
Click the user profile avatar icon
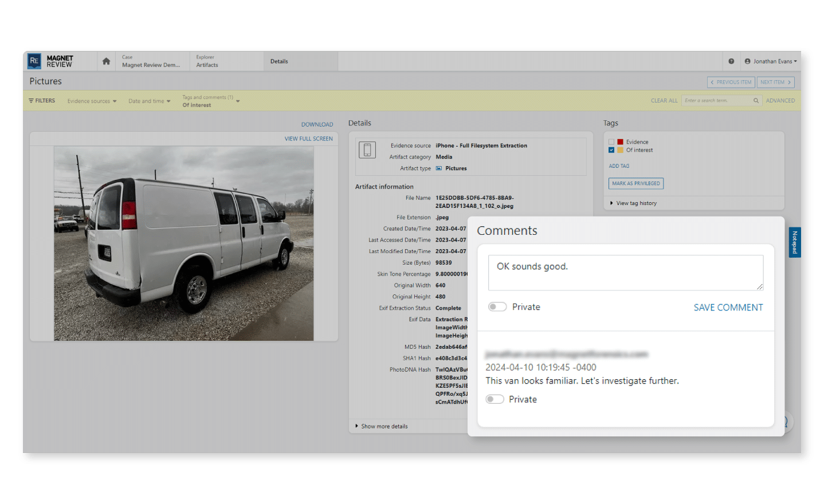[748, 61]
